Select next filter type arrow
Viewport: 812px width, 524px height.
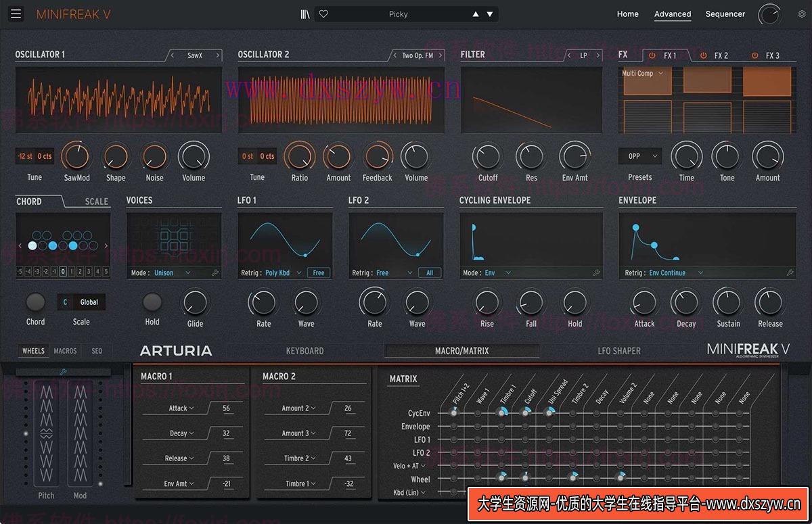(x=597, y=55)
